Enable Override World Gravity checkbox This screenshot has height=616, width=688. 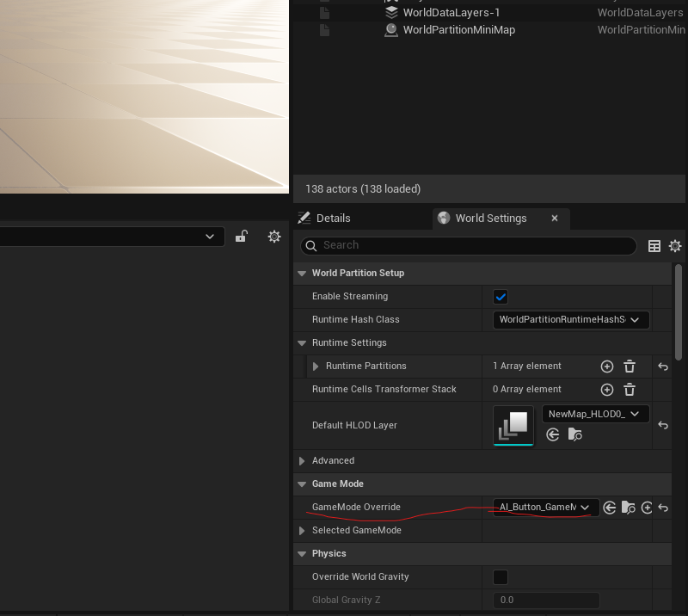pos(501,576)
